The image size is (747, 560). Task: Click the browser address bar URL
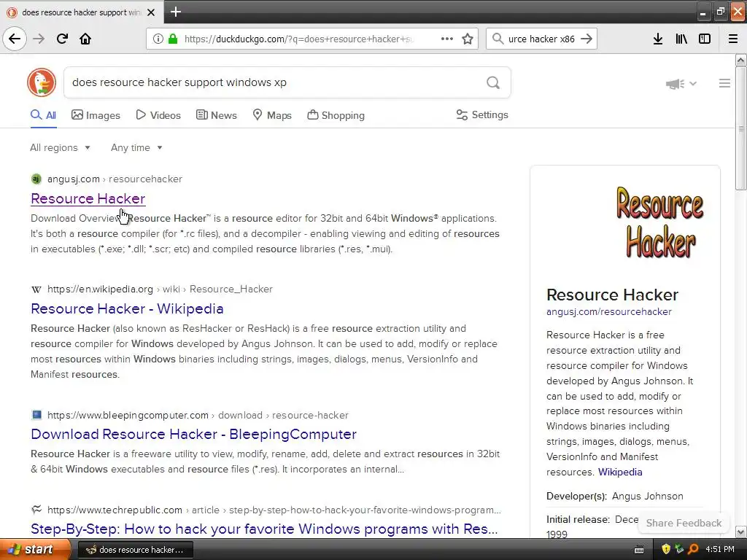pos(298,39)
